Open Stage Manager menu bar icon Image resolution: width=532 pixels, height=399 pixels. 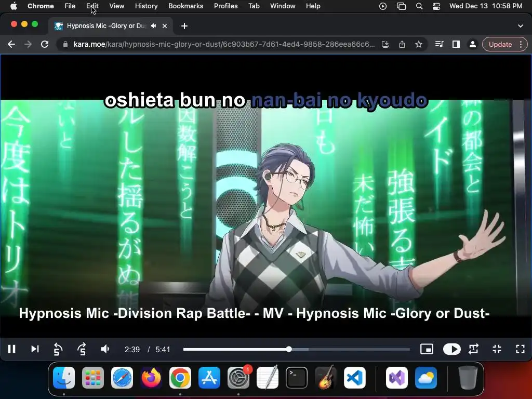(402, 6)
